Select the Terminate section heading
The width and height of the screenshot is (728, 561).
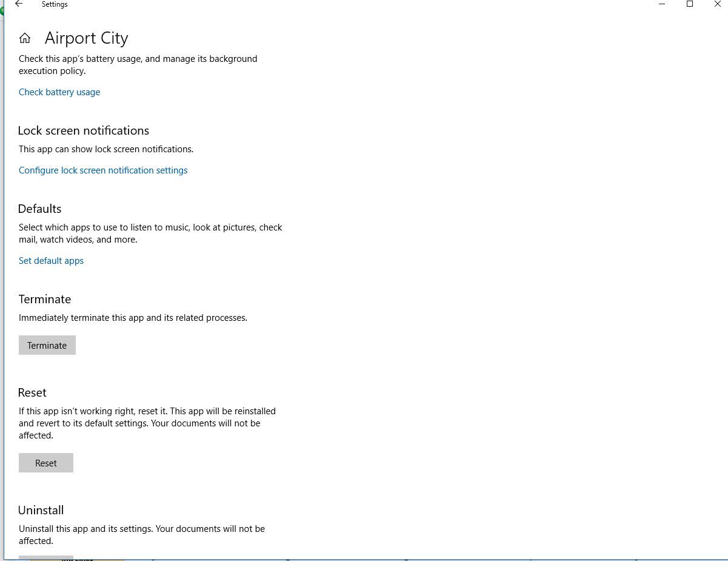point(45,299)
